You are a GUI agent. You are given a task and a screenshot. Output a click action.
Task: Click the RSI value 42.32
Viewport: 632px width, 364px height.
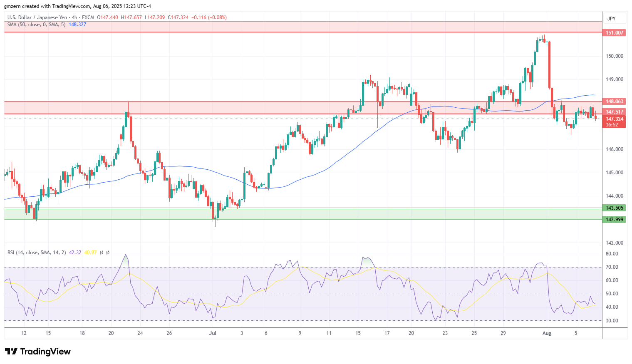tap(75, 253)
